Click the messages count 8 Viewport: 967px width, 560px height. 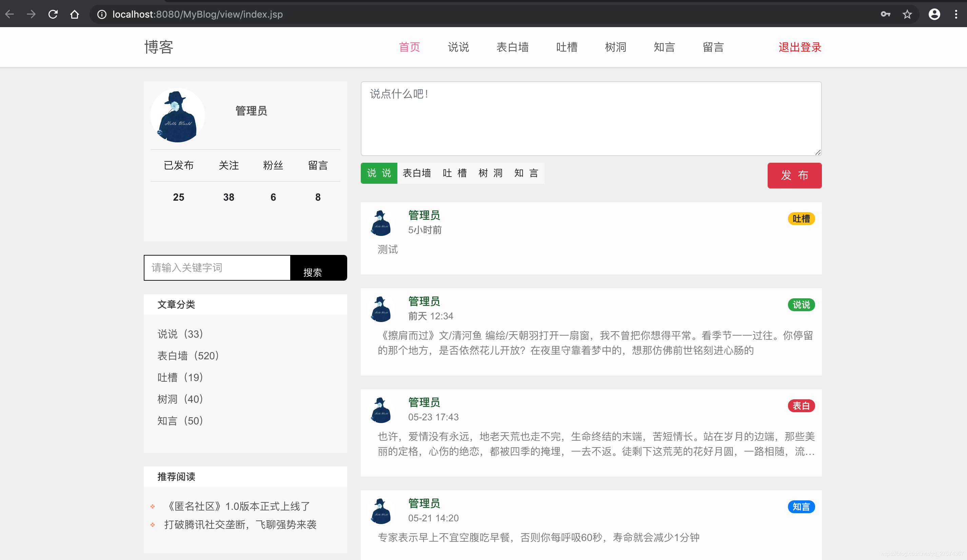click(318, 197)
